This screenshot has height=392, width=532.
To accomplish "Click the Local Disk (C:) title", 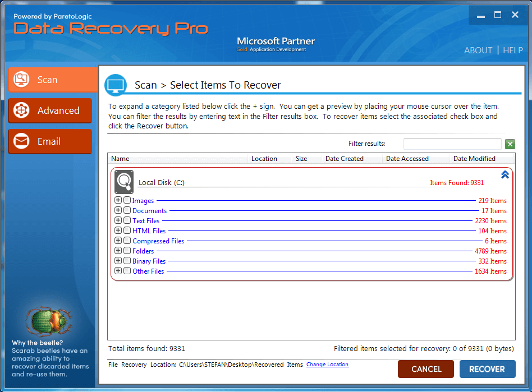I will pos(162,182).
